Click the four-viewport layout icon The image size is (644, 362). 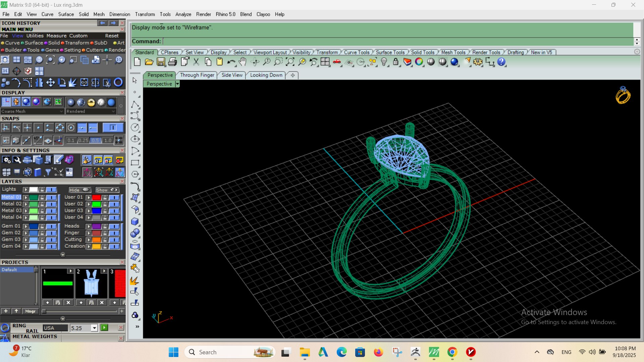point(325,62)
